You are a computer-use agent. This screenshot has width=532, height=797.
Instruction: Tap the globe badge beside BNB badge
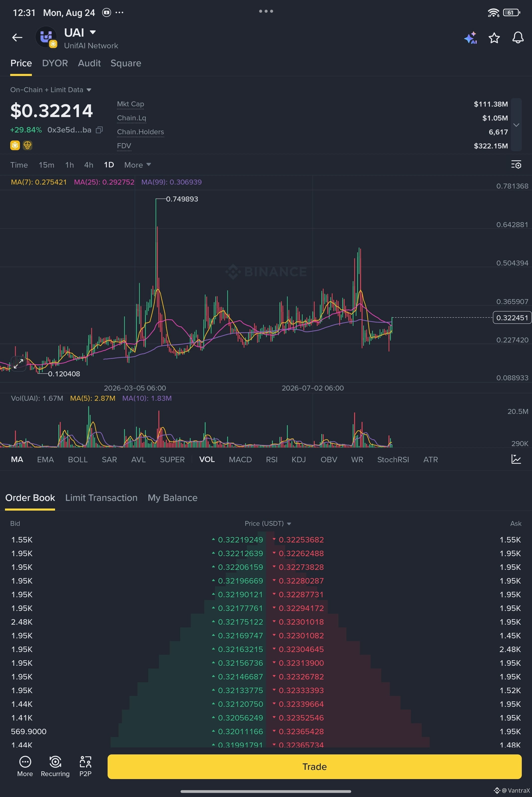(x=27, y=145)
